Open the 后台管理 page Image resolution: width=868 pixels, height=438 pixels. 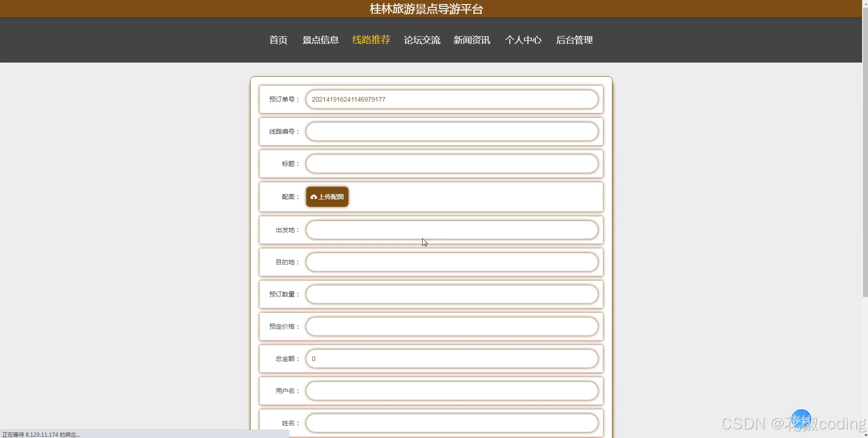coord(574,40)
